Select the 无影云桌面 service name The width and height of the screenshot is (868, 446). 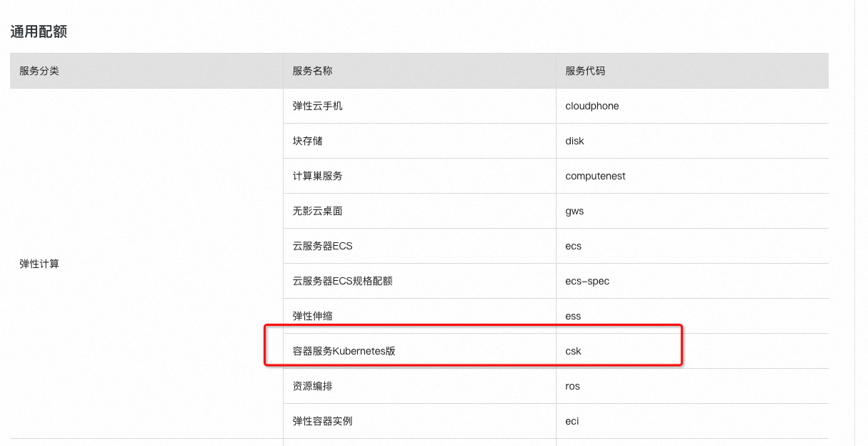pyautogui.click(x=317, y=211)
